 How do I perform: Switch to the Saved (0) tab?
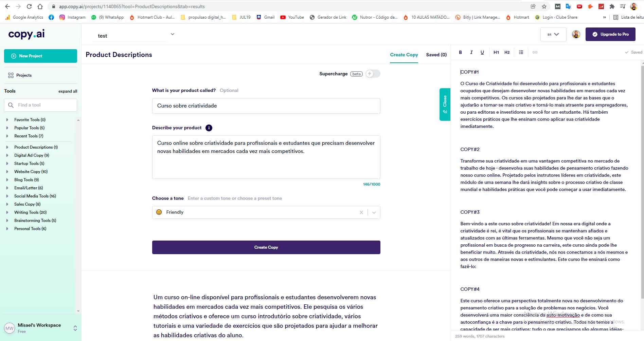click(436, 55)
